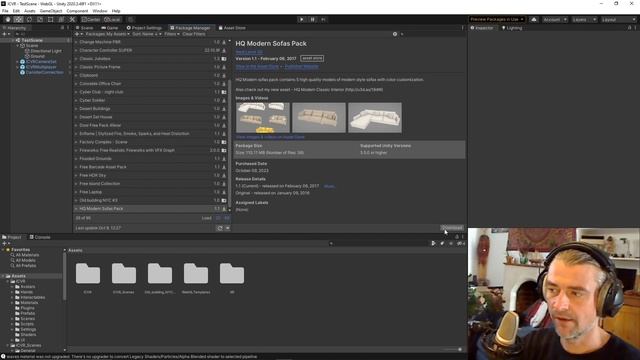
Task: Open the GameObject menu
Action: pos(51,11)
